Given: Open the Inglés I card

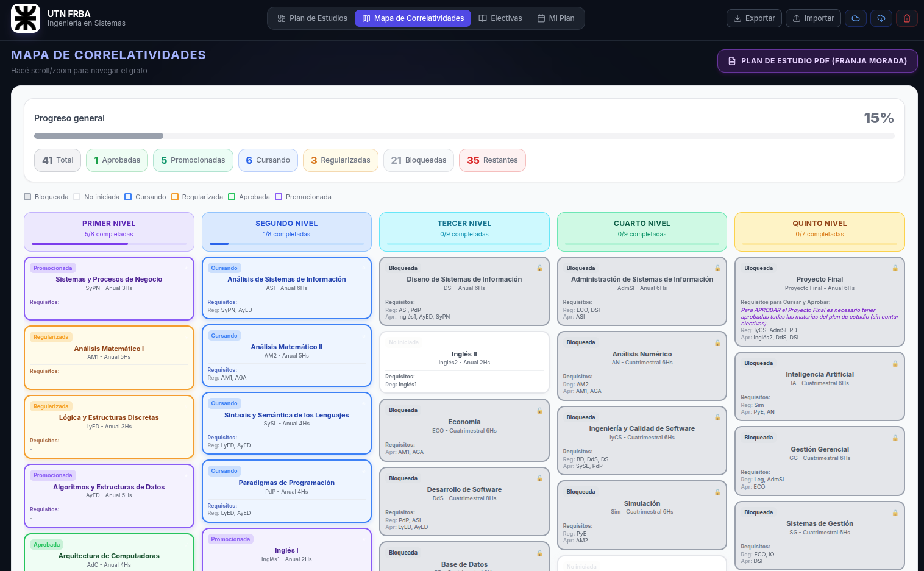Looking at the screenshot, I should [286, 550].
